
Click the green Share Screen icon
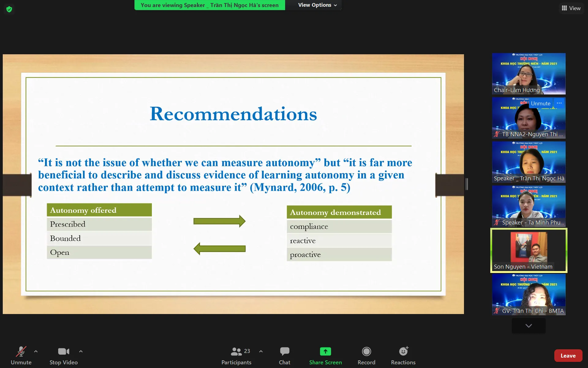[x=325, y=351]
